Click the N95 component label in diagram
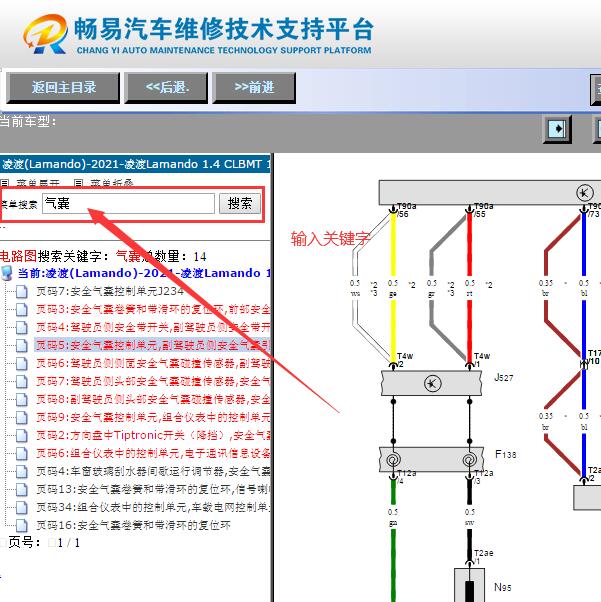601x602 pixels. coord(503,587)
